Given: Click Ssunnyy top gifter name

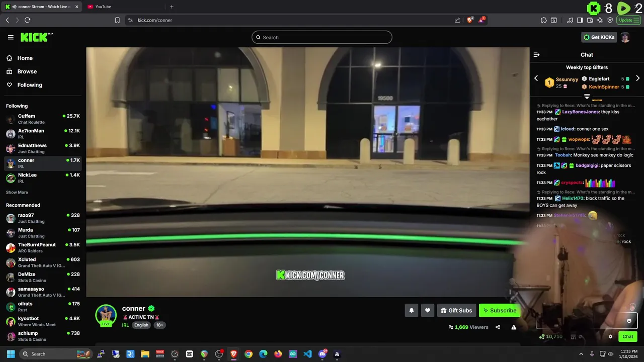Looking at the screenshot, I should [x=567, y=79].
